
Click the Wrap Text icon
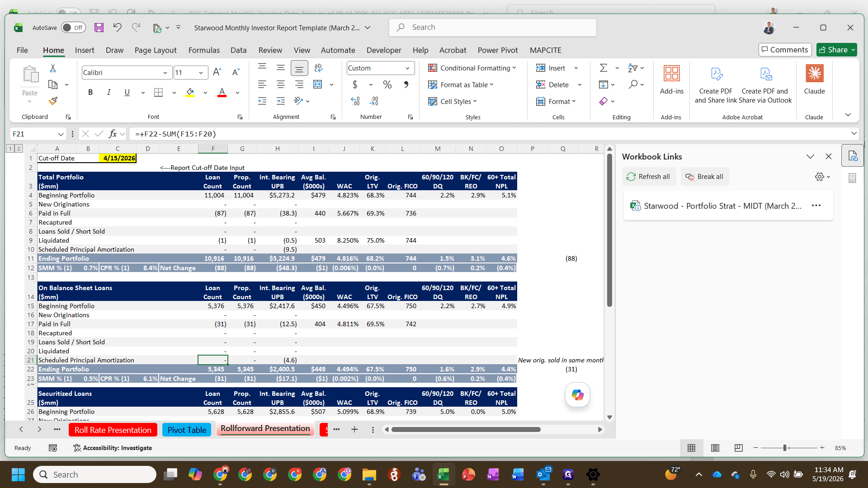[x=318, y=68]
